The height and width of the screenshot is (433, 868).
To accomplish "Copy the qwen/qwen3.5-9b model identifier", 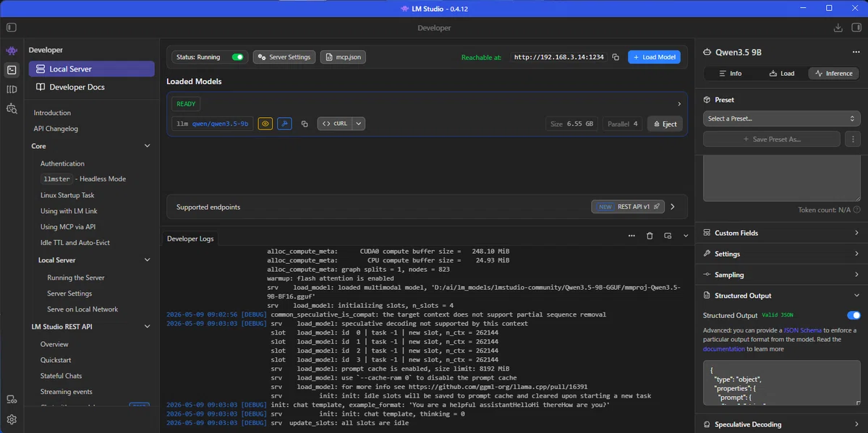I will coord(305,124).
